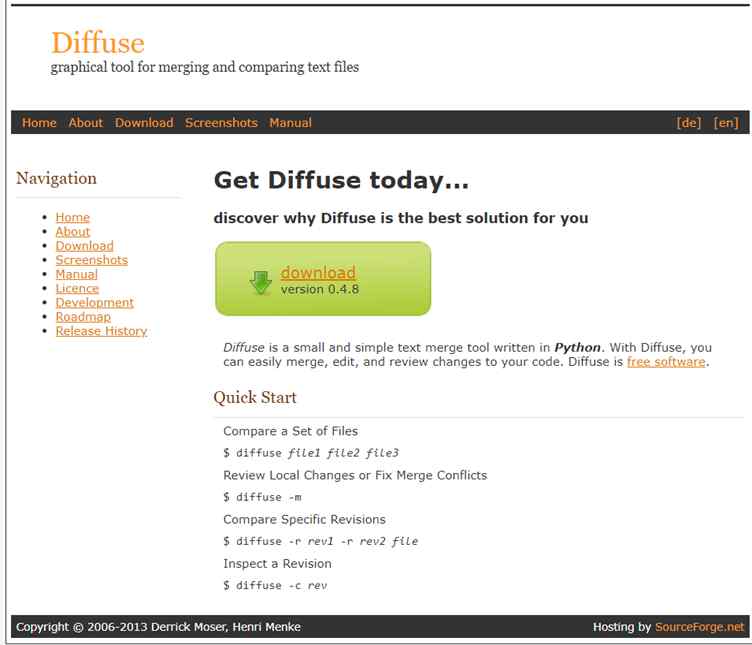Click the tagline 'graphical tool for merging' text
The width and height of the screenshot is (752, 645).
205,67
